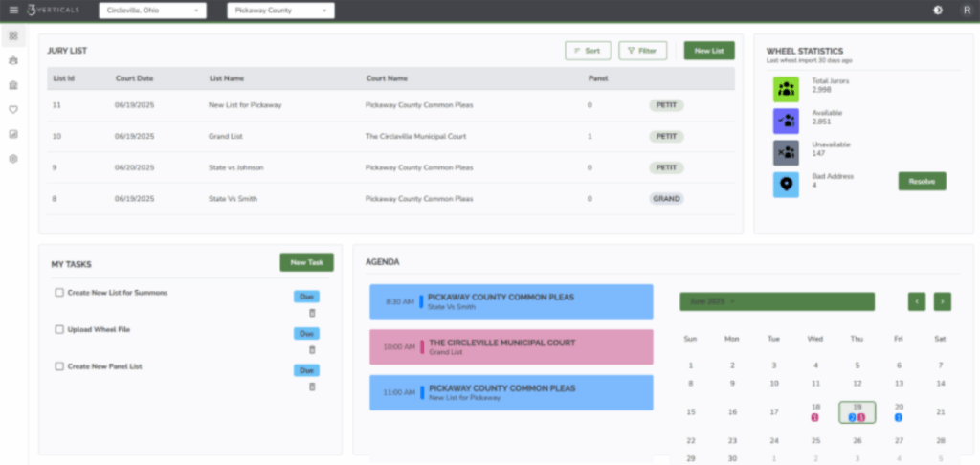Open the hamburger menu in top bar
The height and width of the screenshot is (465, 980).
(13, 10)
